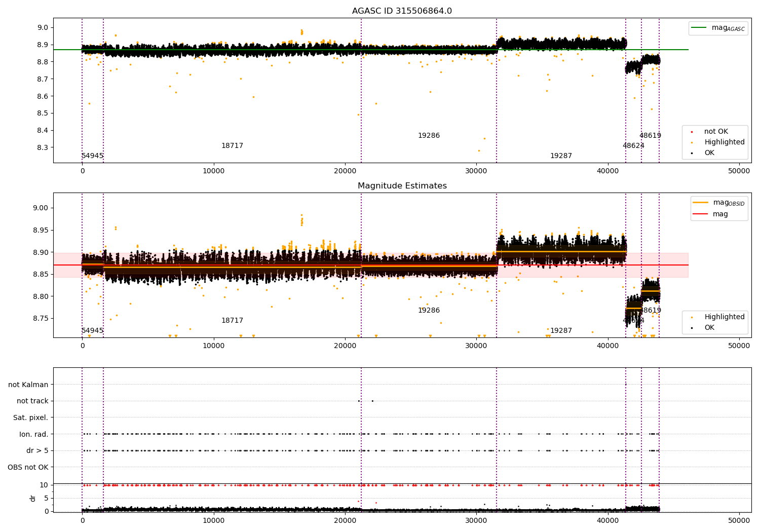Click the 'OBS not OK' row label

pyautogui.click(x=28, y=468)
